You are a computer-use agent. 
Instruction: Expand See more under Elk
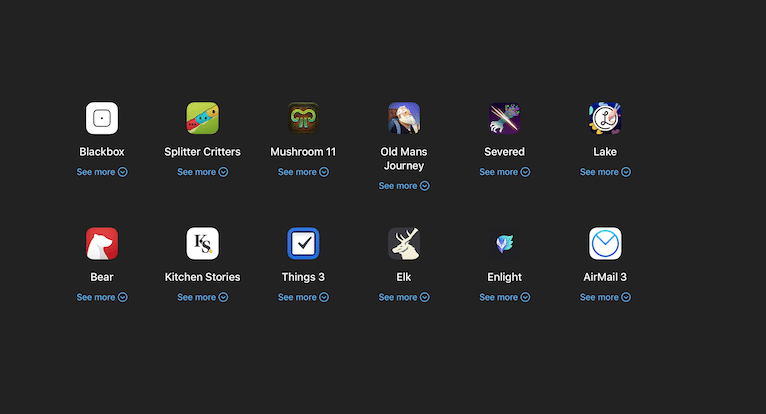pos(404,297)
